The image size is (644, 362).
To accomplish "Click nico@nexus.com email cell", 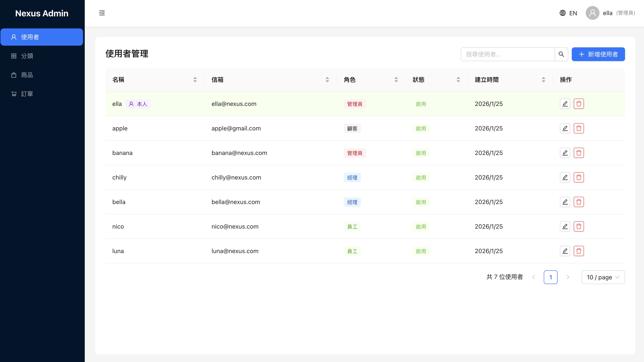I will click(x=235, y=226).
